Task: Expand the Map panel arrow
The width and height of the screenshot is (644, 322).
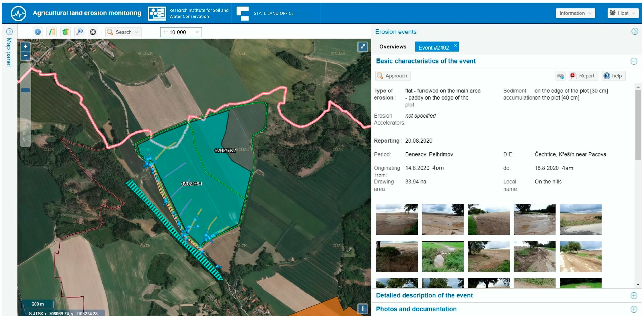Action: click(9, 31)
